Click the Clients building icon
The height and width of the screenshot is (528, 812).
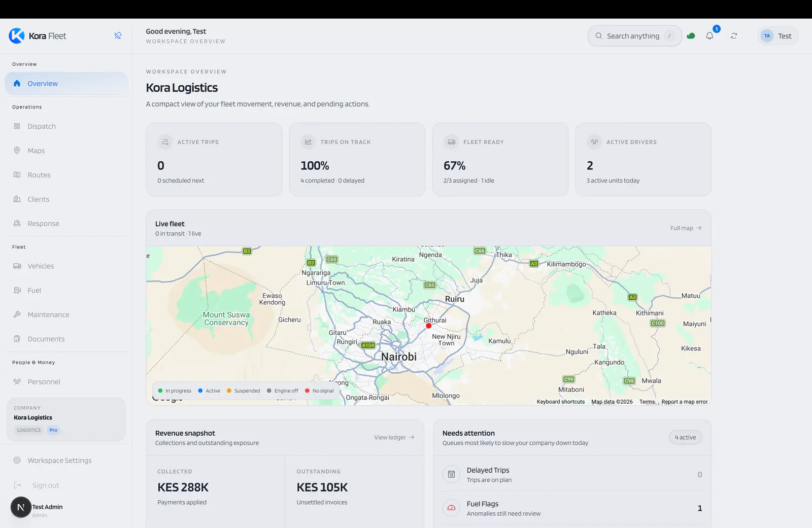click(17, 199)
